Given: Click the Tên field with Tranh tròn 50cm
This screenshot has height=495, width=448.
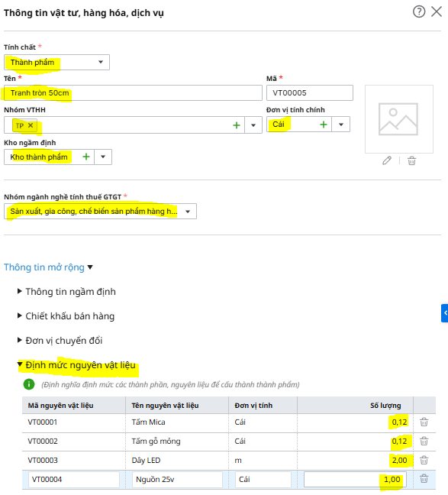Looking at the screenshot, I should tap(133, 93).
